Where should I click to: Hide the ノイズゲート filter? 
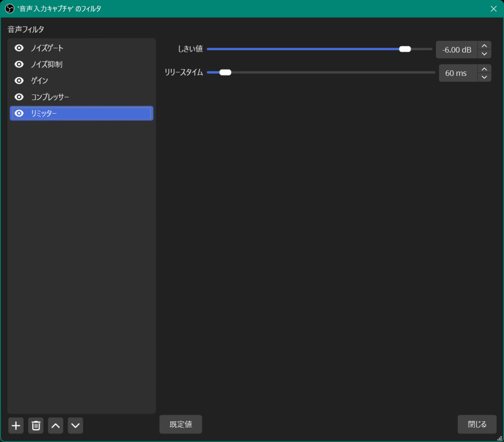(19, 48)
